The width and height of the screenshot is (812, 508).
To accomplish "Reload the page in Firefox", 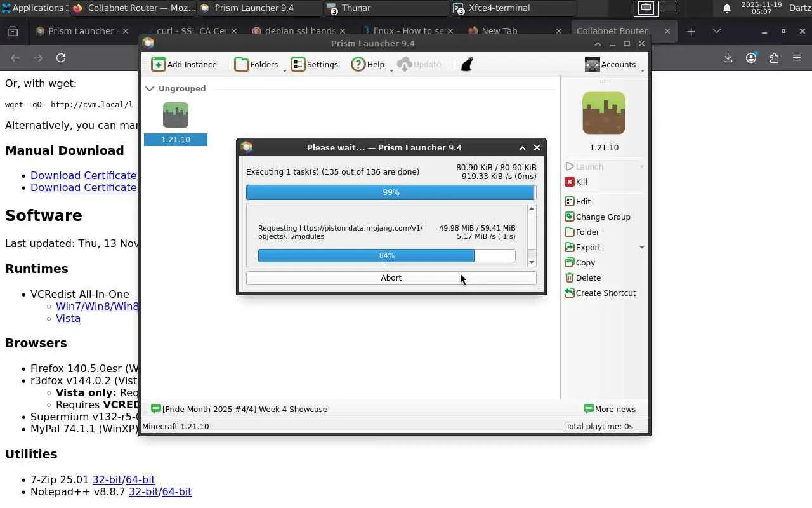I will (x=61, y=58).
